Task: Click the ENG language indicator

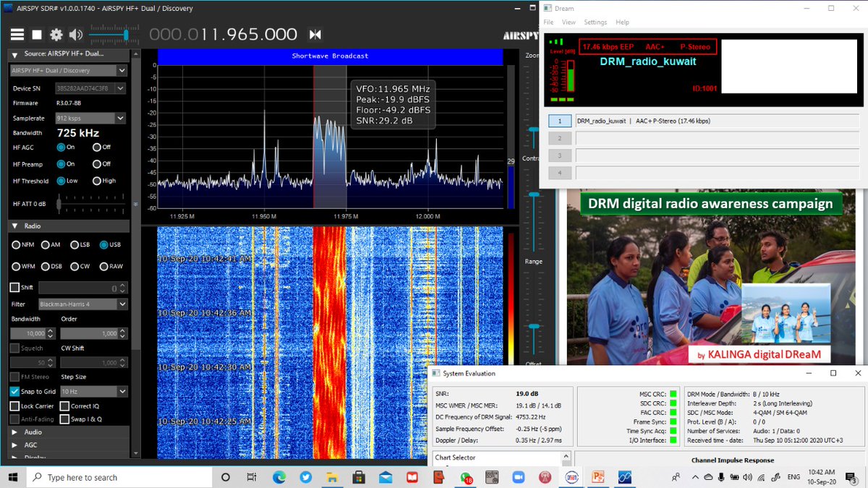Action: (793, 477)
